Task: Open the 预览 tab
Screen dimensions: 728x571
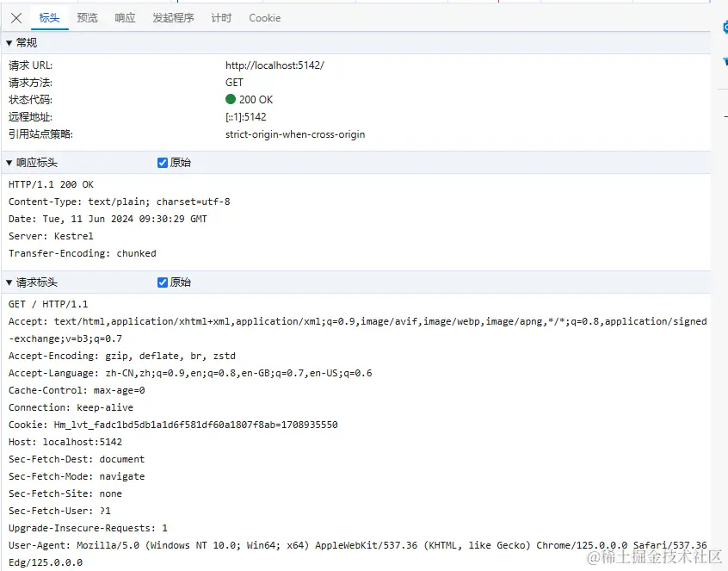Action: tap(87, 18)
